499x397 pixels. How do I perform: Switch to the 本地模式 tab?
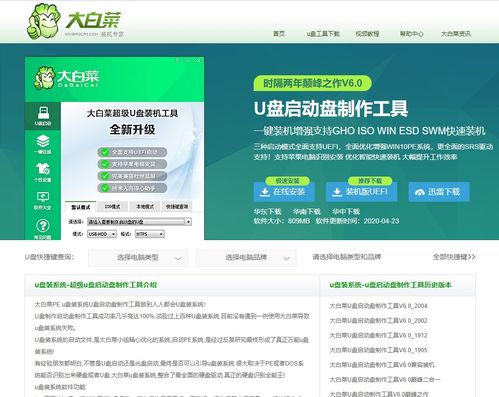pos(145,207)
